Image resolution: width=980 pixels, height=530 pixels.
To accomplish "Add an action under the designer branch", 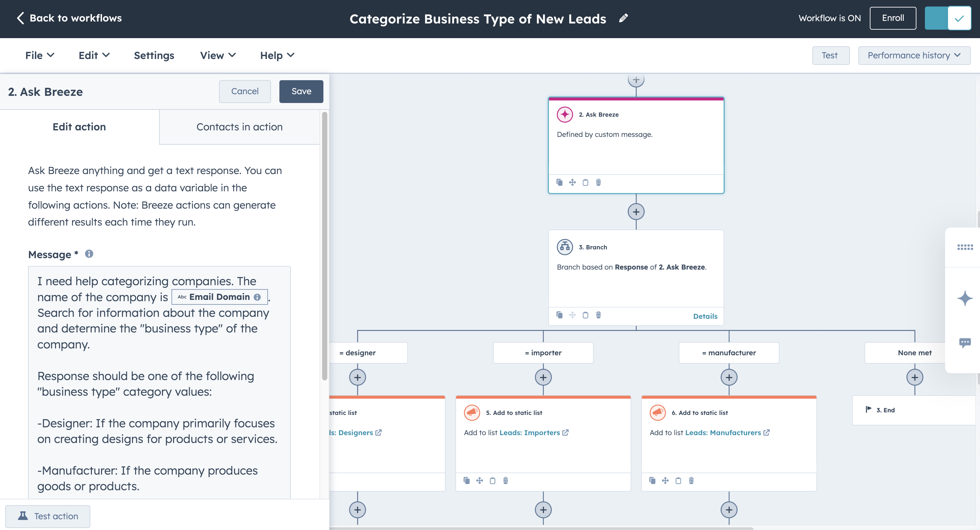I will pos(357,377).
